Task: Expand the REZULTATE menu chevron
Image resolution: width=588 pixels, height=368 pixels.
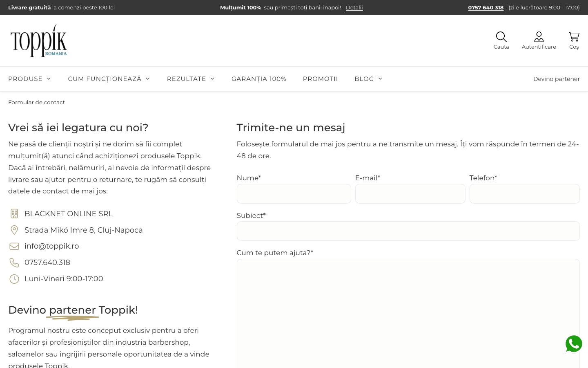Action: coord(212,79)
